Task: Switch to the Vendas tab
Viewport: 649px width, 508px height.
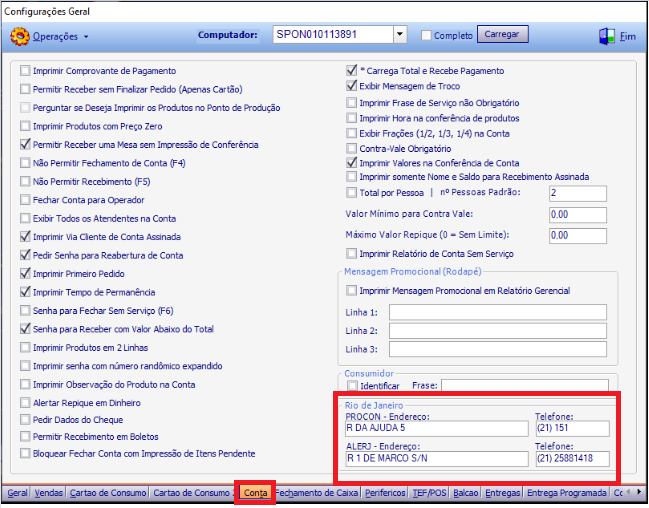Action: coord(48,493)
